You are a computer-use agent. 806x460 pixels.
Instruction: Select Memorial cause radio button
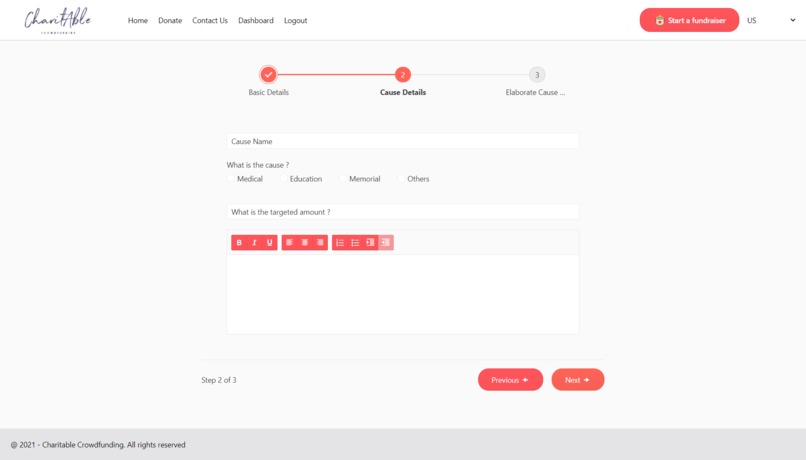tap(343, 179)
